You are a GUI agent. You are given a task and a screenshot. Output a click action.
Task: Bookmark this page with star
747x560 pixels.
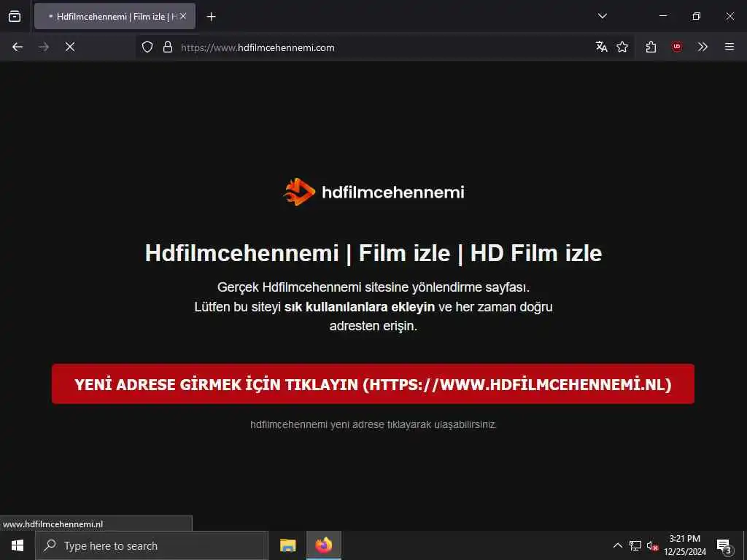[622, 47]
